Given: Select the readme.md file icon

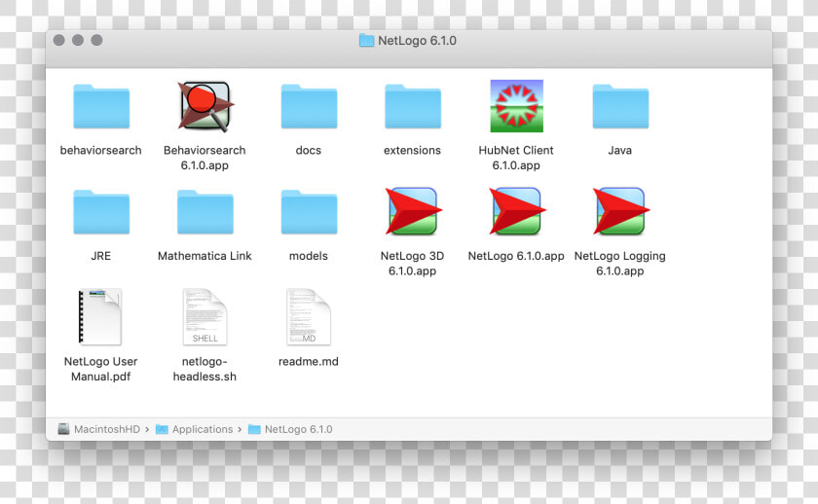Looking at the screenshot, I should pos(309,317).
